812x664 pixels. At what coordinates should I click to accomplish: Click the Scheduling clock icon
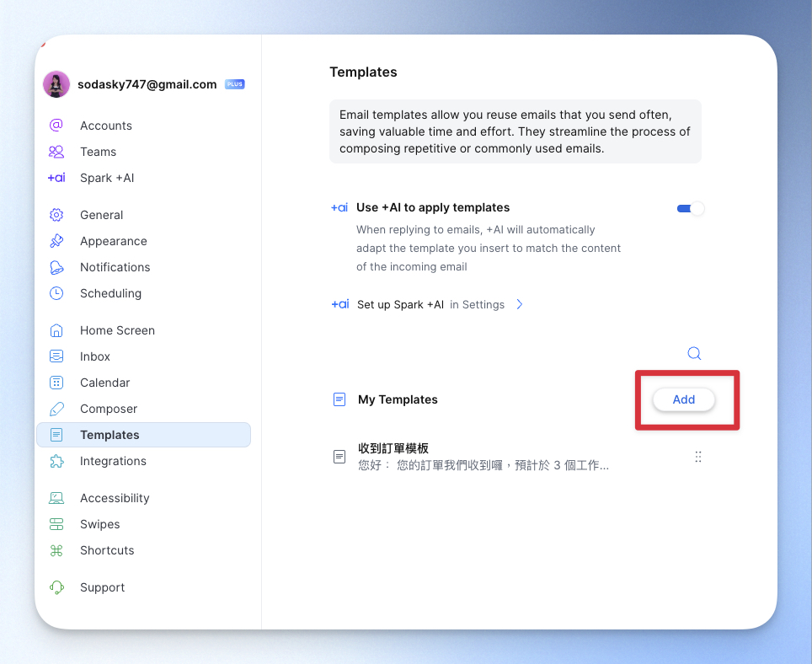point(56,293)
